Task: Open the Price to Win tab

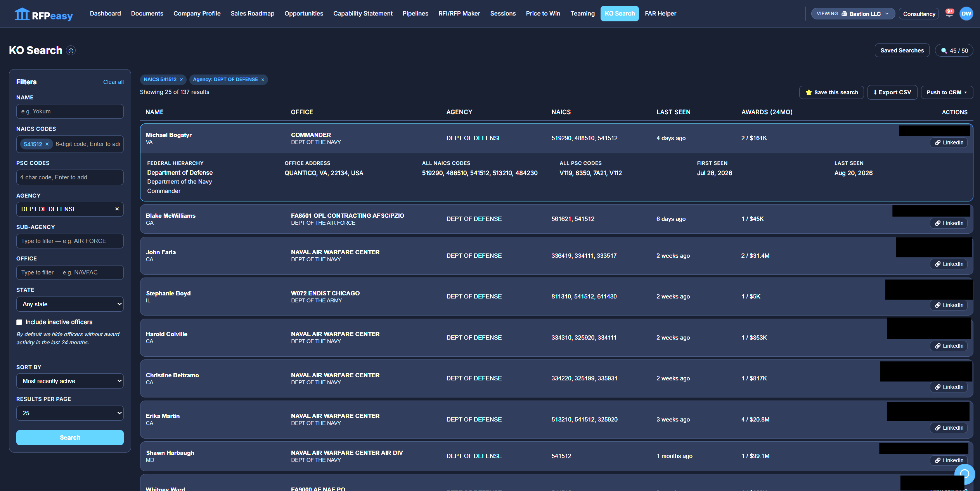Action: point(543,14)
